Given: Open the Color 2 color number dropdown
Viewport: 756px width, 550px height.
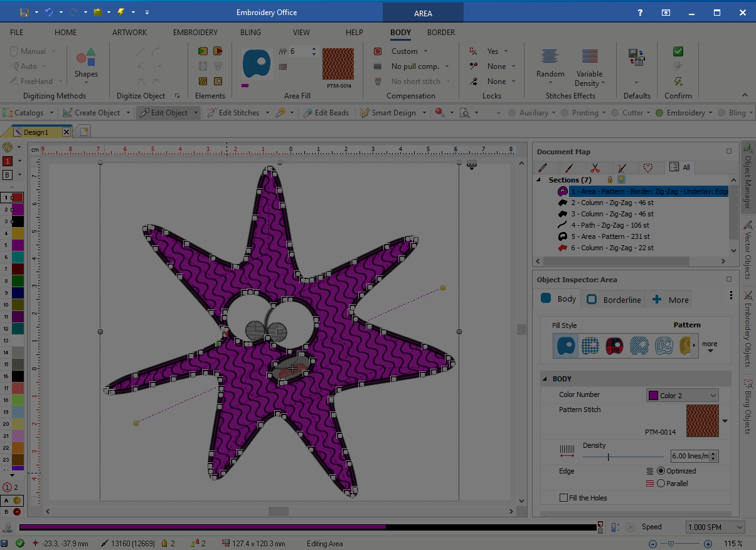Looking at the screenshot, I should pos(683,396).
